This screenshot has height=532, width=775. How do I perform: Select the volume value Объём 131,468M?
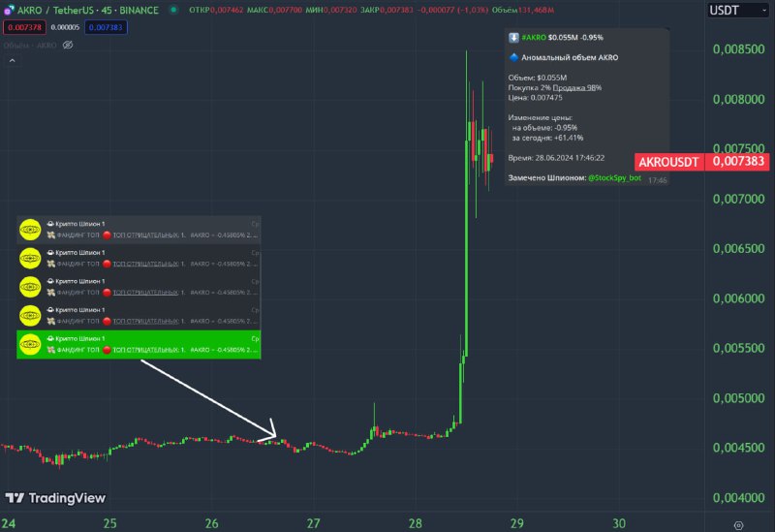[x=523, y=10]
